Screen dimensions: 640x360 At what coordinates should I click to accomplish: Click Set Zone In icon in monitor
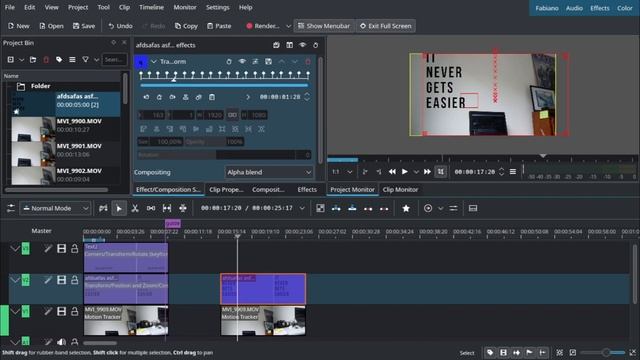coord(365,172)
